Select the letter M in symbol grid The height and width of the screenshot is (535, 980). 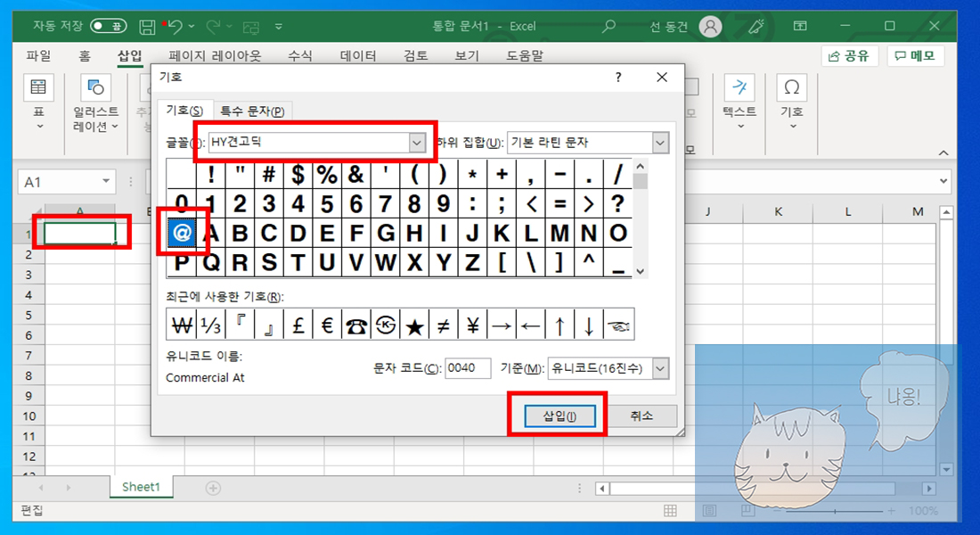559,233
